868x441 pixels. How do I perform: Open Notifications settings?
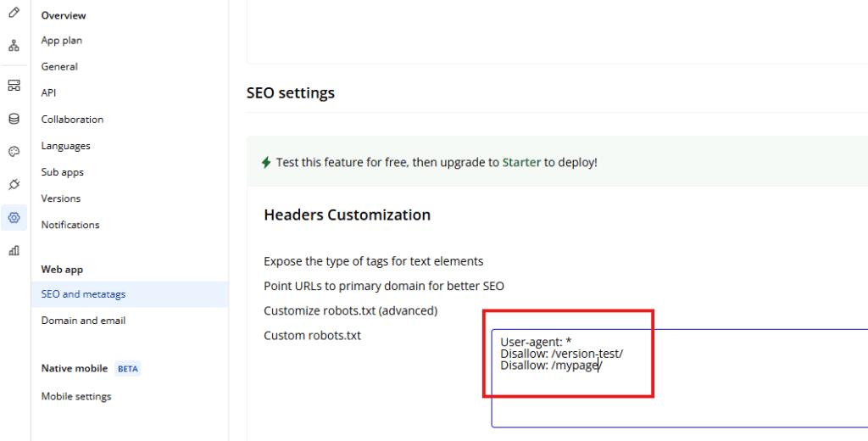[70, 225]
